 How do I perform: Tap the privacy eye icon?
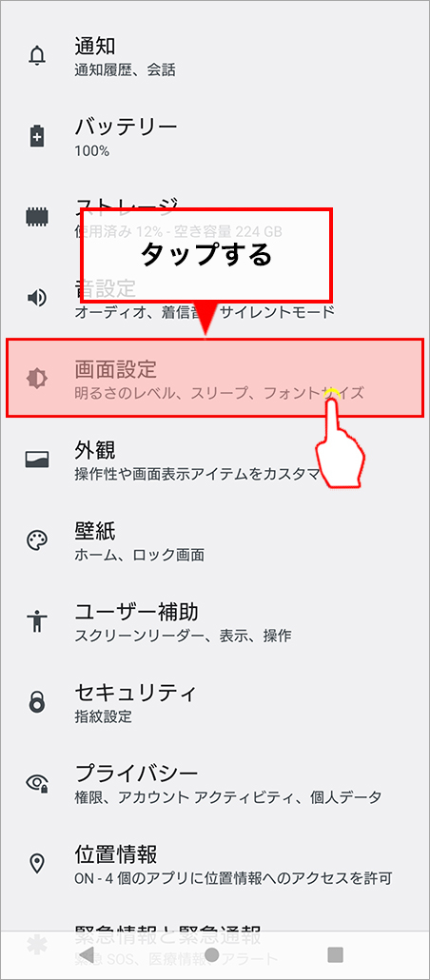point(37,782)
